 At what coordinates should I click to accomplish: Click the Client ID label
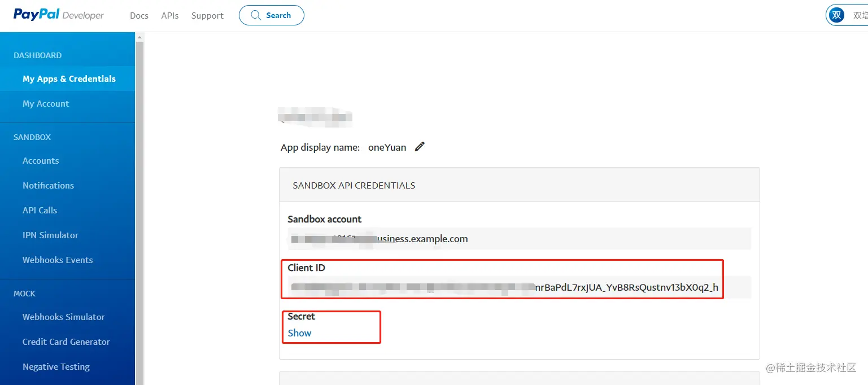click(307, 268)
